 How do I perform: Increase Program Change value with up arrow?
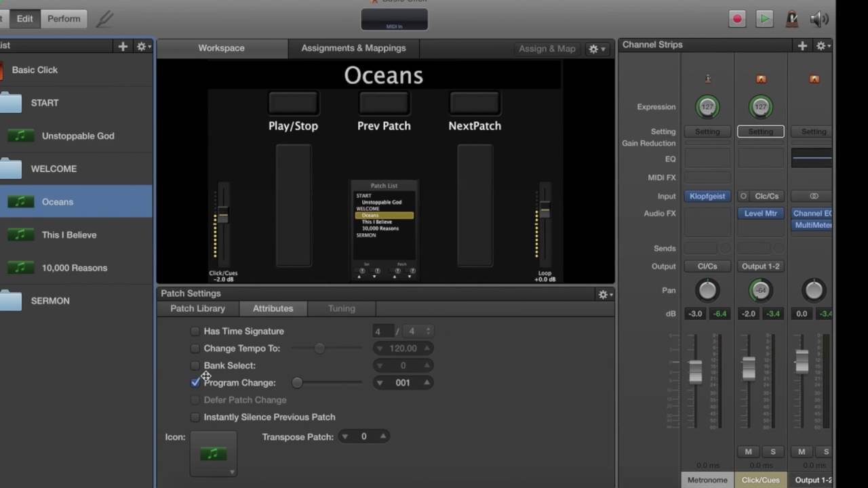(x=427, y=383)
